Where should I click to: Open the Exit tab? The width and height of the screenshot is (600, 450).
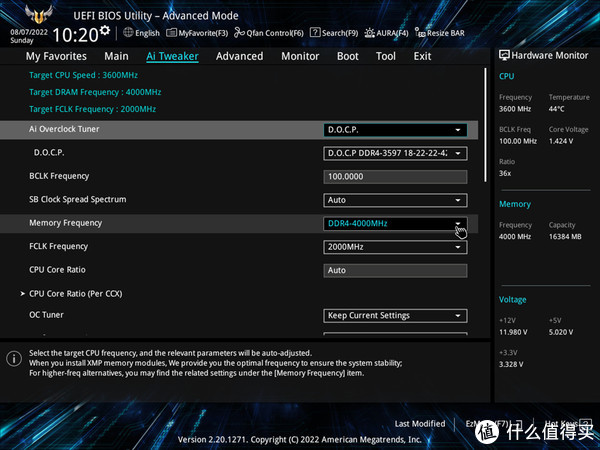(422, 56)
